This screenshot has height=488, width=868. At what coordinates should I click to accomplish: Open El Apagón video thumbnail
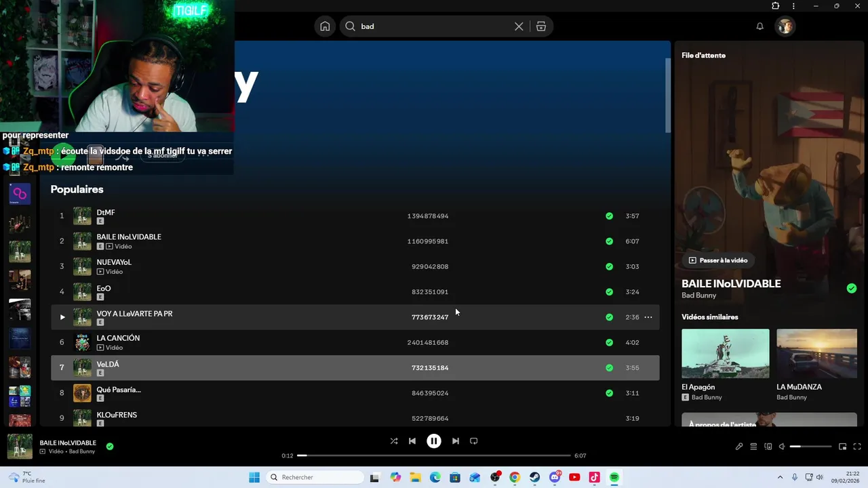coord(726,354)
